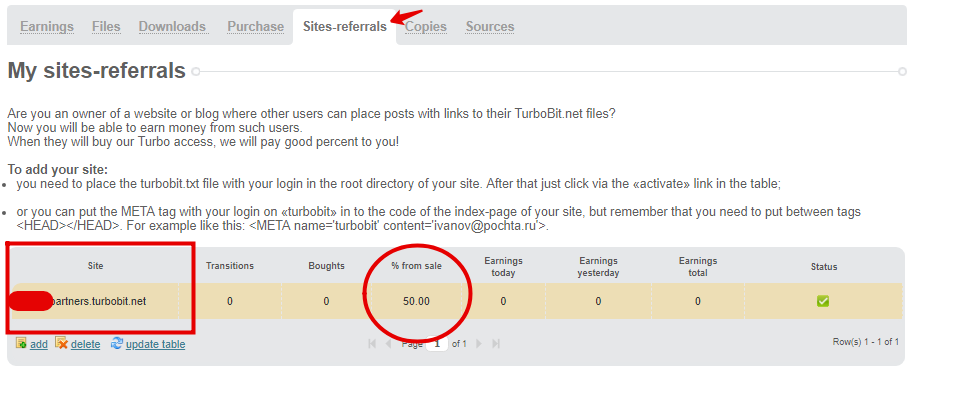The image size is (971, 412).
Task: Click the delete link
Action: coord(85,344)
